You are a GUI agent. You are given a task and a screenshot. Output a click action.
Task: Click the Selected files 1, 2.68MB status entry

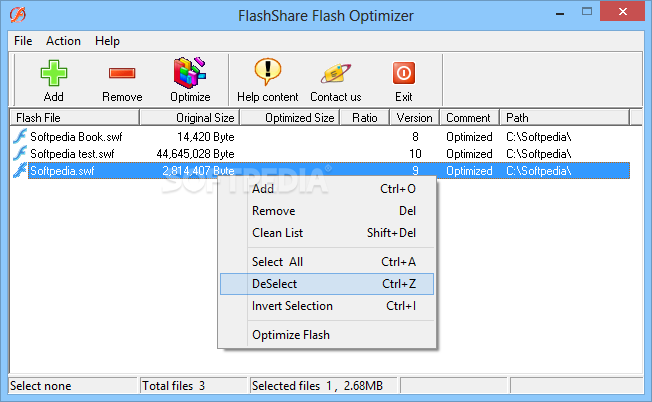coord(317,386)
